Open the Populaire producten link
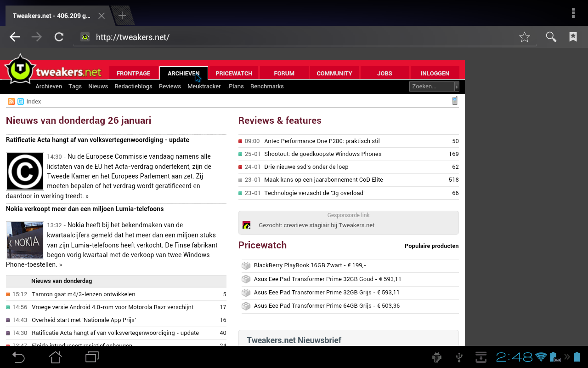The width and height of the screenshot is (588, 368). (432, 246)
